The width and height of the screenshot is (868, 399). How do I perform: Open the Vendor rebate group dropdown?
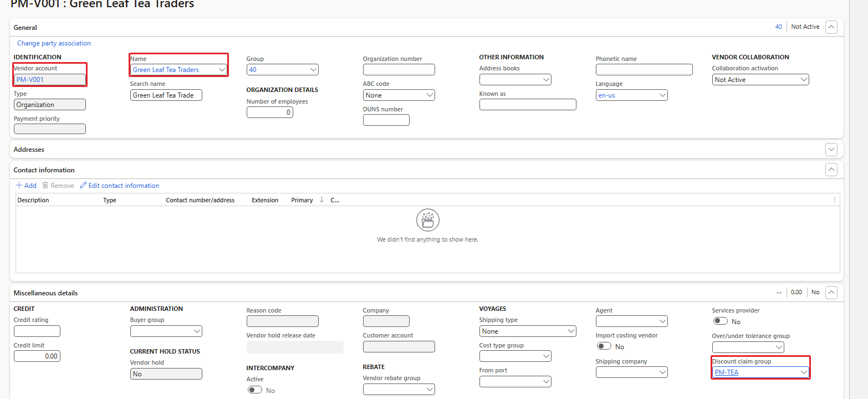(430, 390)
